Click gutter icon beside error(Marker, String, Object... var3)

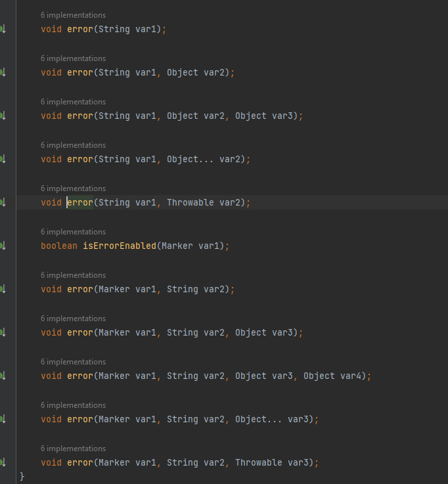pyautogui.click(x=3, y=419)
